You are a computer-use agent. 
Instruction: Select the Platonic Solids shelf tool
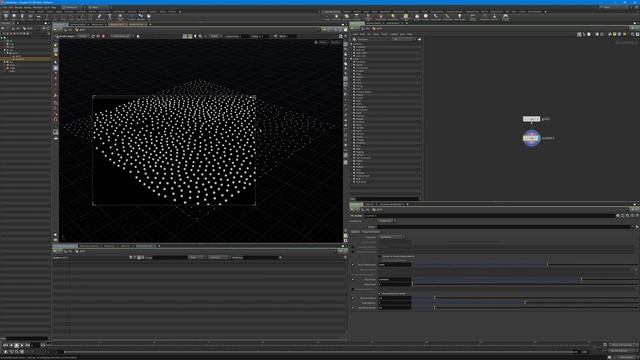120,17
